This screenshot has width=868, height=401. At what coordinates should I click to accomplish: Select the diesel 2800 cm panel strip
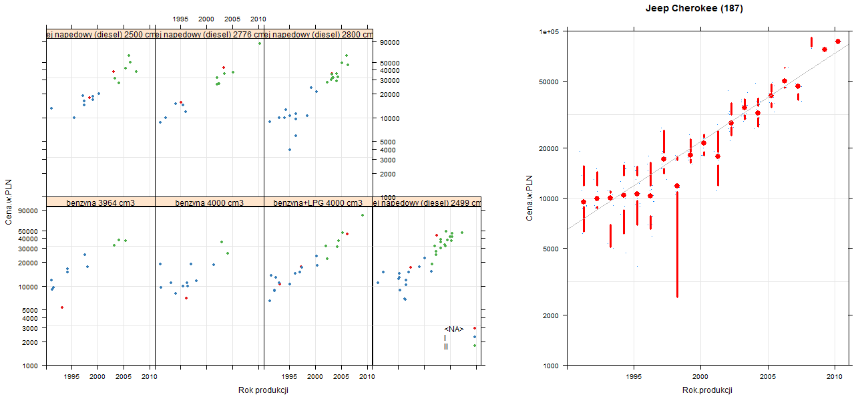(318, 34)
